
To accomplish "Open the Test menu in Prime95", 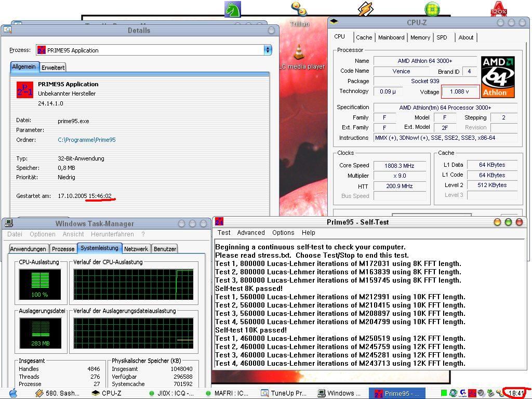I will click(x=224, y=232).
